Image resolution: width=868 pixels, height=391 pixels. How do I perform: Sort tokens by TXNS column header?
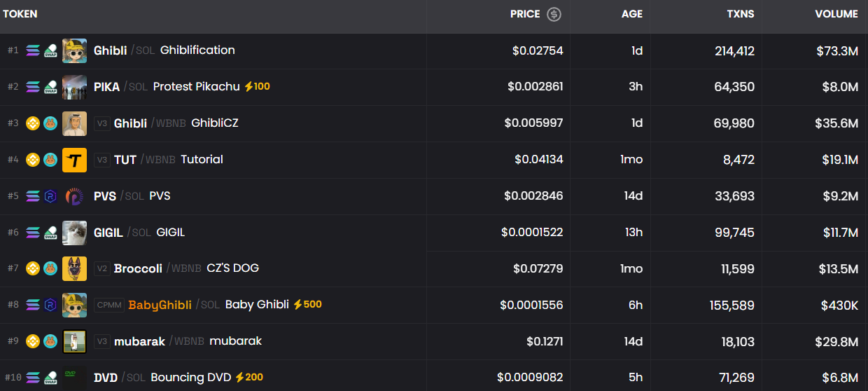[739, 14]
